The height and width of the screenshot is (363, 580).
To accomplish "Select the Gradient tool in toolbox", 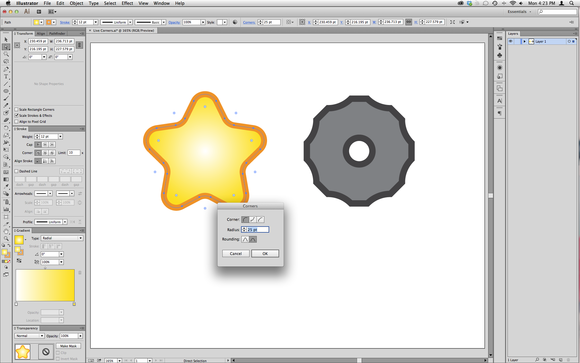I will 6,179.
